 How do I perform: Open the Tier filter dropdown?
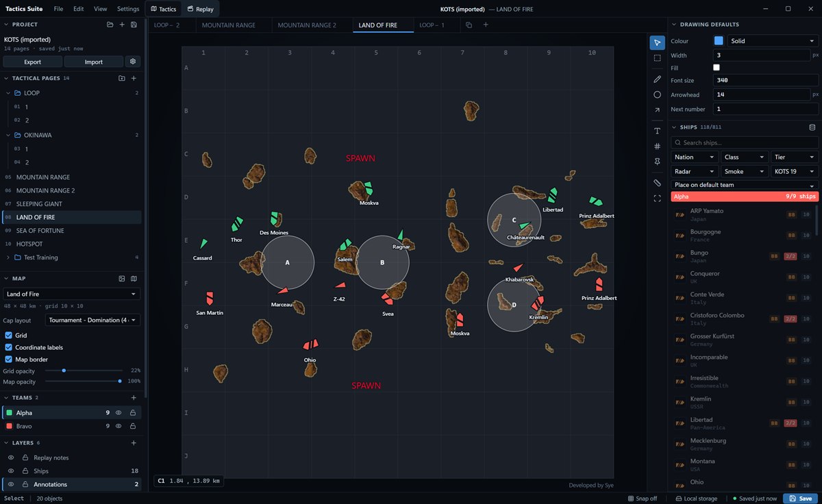click(x=795, y=157)
